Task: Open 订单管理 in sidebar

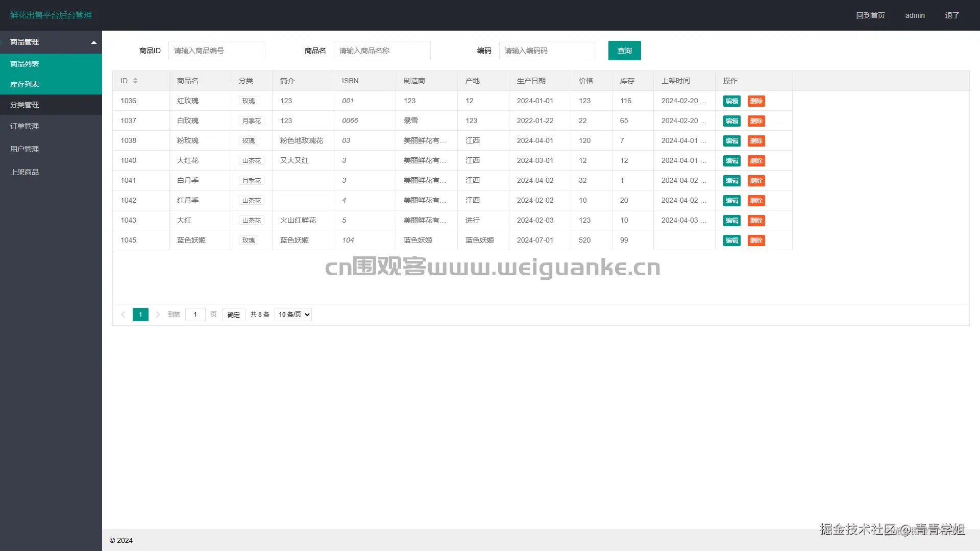Action: pos(51,126)
